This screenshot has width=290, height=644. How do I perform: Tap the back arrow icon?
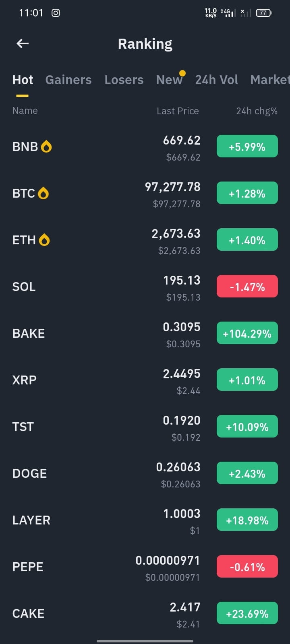pyautogui.click(x=23, y=43)
